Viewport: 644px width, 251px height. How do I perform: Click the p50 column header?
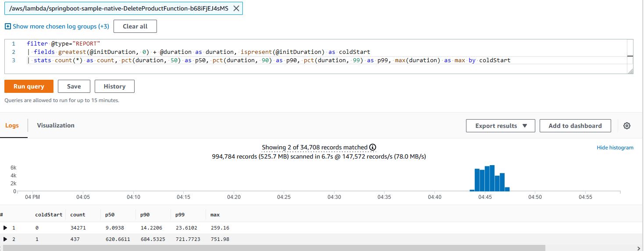click(110, 215)
